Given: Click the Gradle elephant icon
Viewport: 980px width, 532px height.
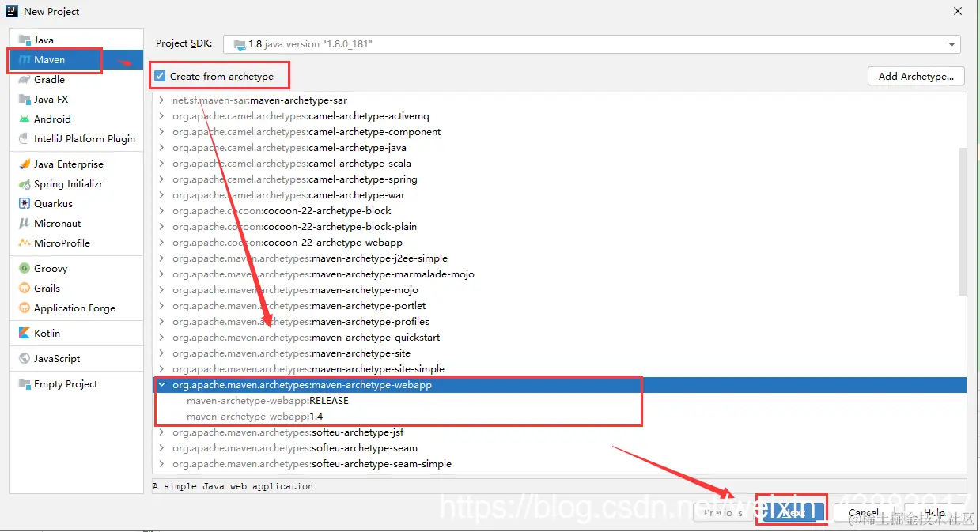Looking at the screenshot, I should tap(25, 80).
